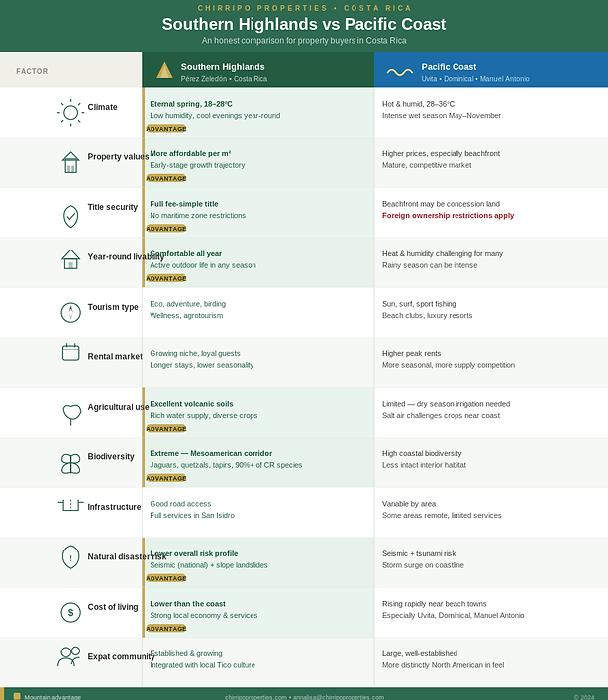
Task: Click the gold Mountain advantage legend swatch
Action: tap(17, 696)
